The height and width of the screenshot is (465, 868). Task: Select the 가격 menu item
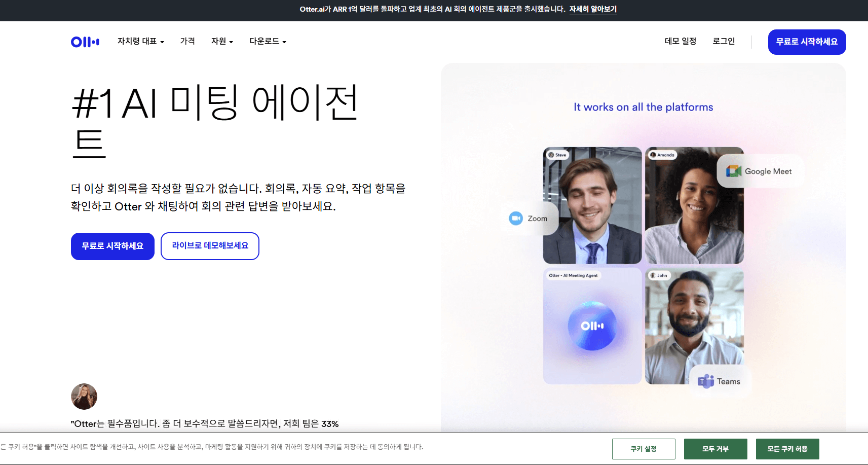pos(187,42)
